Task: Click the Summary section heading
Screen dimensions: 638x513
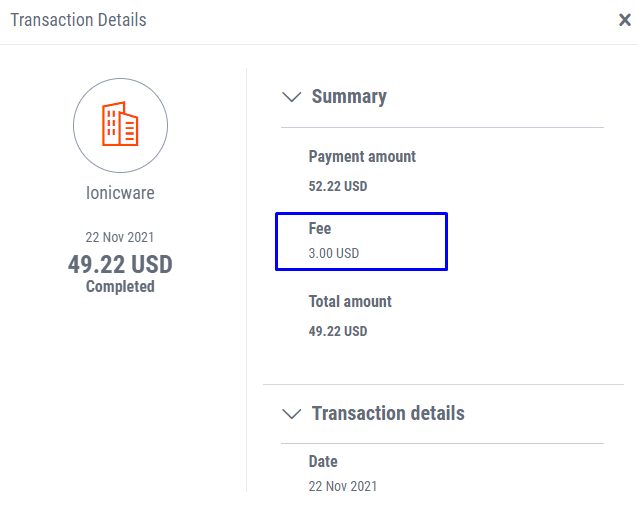Action: click(x=349, y=97)
